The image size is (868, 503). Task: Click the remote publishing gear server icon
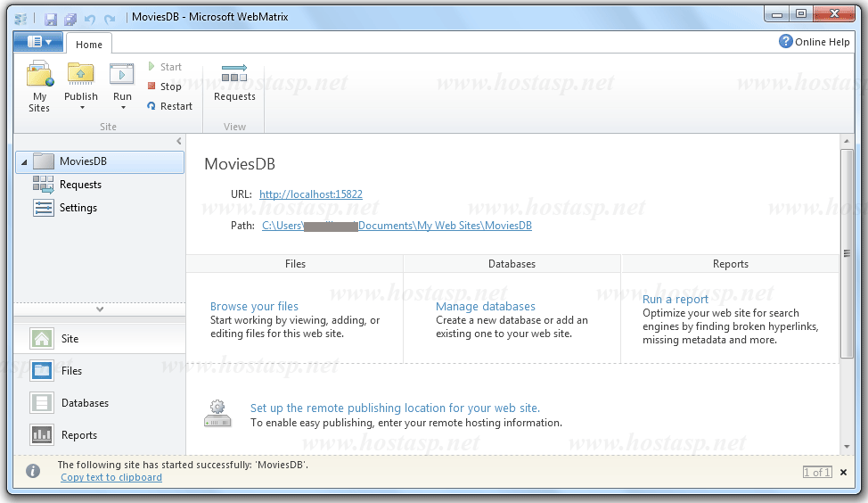click(217, 414)
